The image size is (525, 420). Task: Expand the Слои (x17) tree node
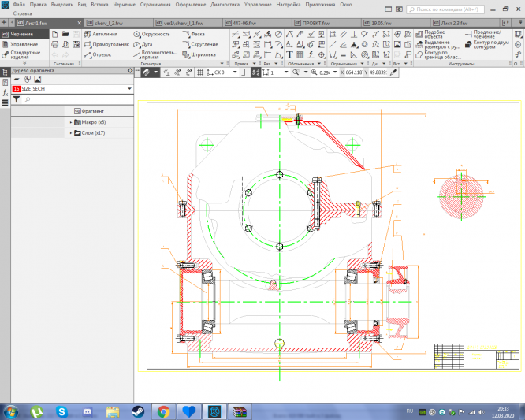[71, 133]
